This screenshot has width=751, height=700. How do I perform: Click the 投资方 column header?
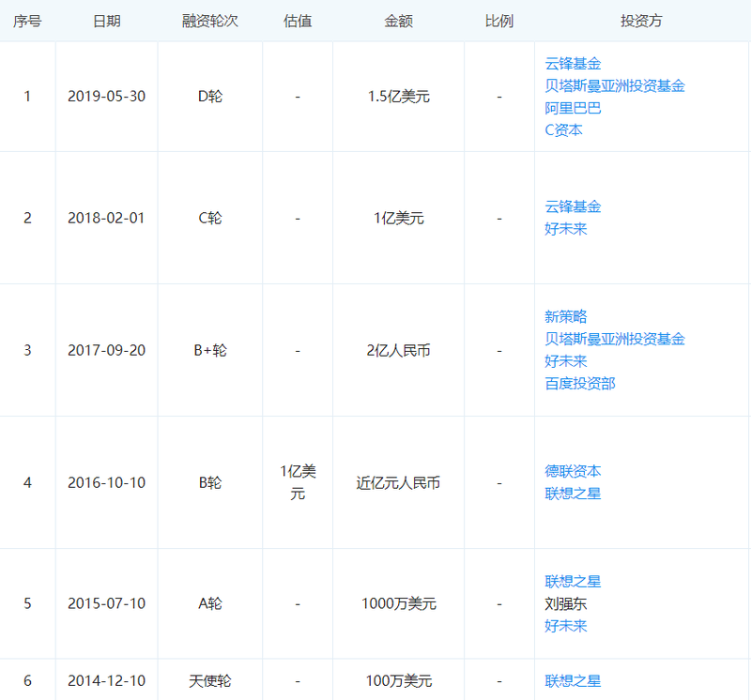(x=641, y=21)
